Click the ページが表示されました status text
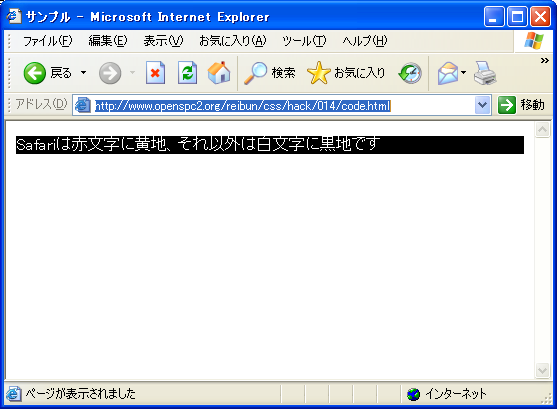This screenshot has height=409, width=557. pyautogui.click(x=80, y=394)
